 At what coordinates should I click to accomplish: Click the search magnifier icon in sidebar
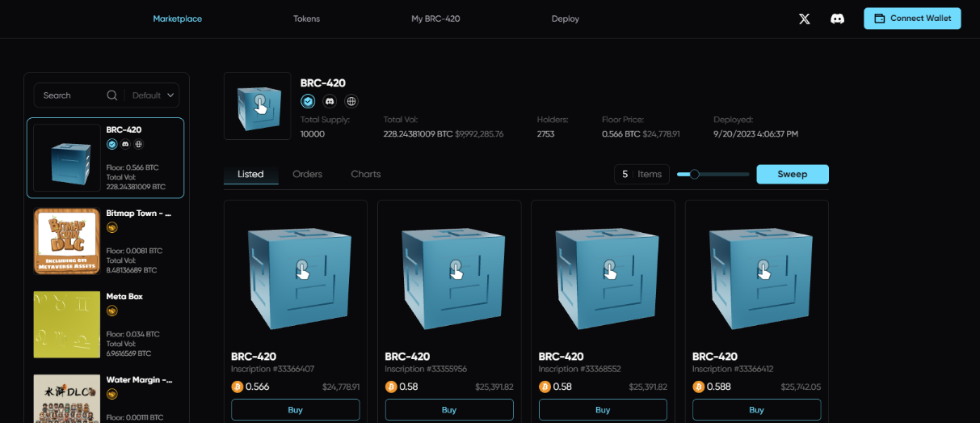point(112,95)
